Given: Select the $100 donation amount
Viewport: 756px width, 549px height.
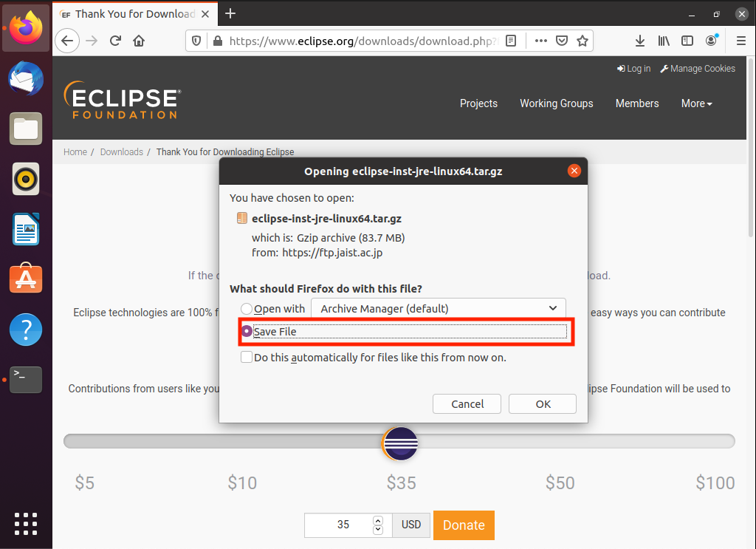Looking at the screenshot, I should [715, 482].
